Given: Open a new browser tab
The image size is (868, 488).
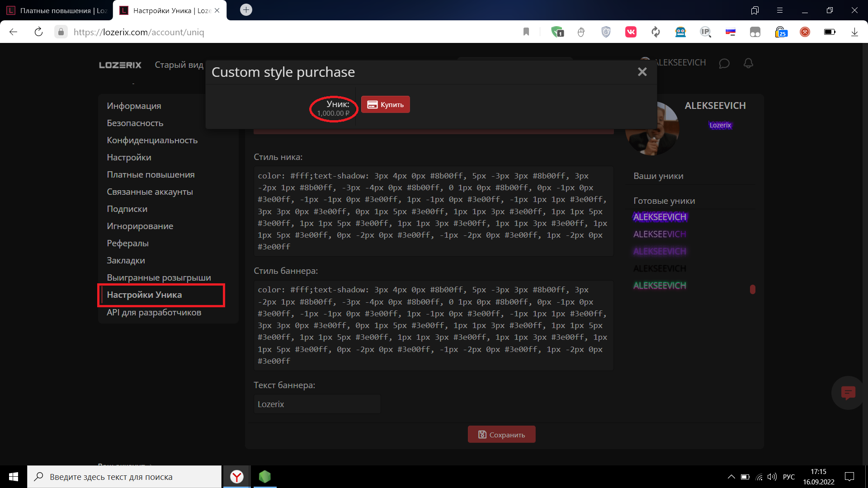Looking at the screenshot, I should tap(246, 10).
